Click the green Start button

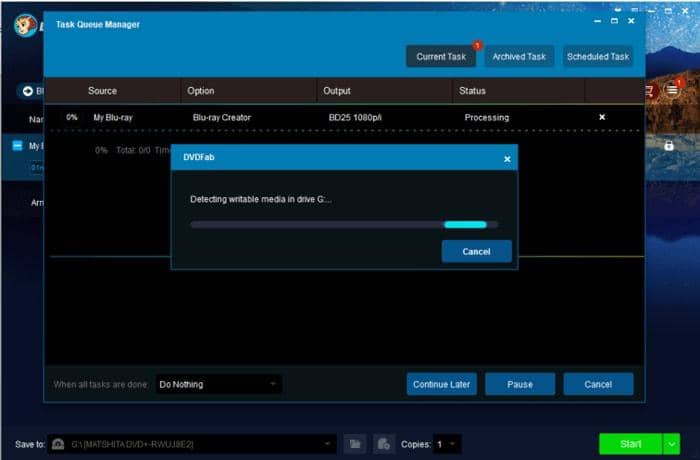pyautogui.click(x=630, y=444)
